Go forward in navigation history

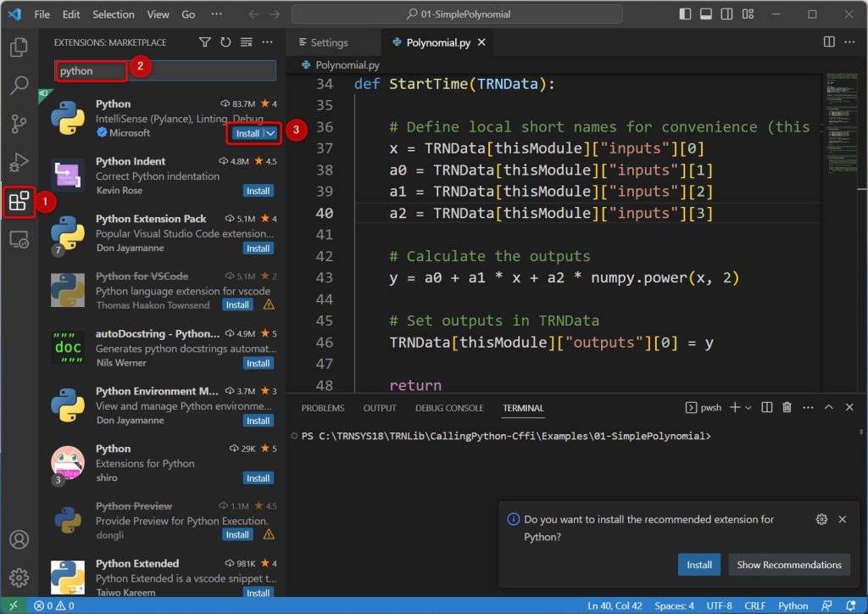click(275, 14)
